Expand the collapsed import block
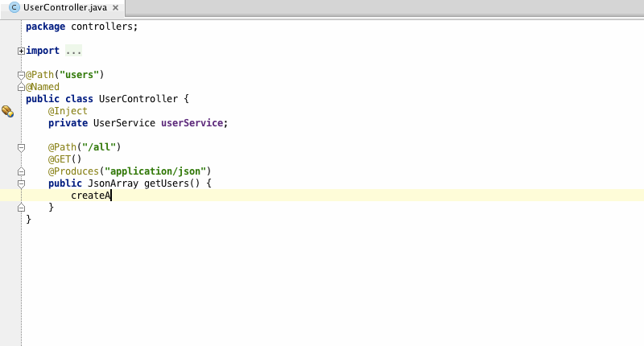644x346 pixels. point(21,51)
